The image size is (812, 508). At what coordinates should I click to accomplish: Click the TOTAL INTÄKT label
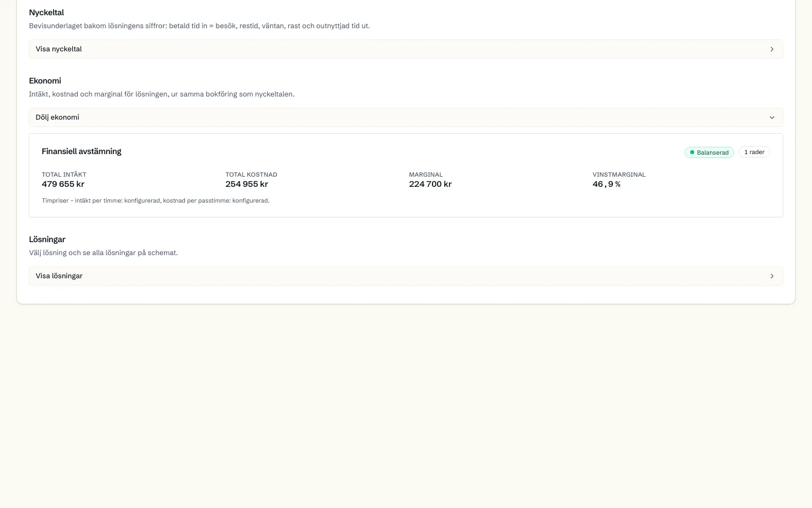pos(64,174)
